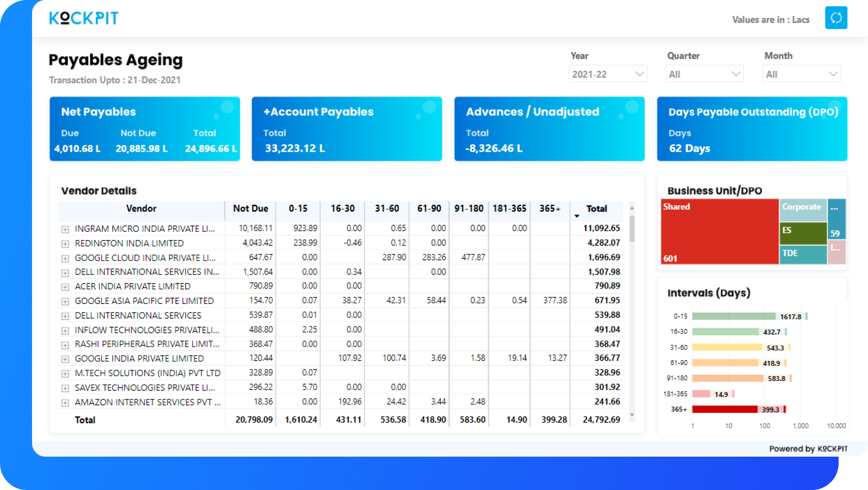
Task: Expand SAVEX TECHNOLOGIES row
Action: [x=65, y=389]
